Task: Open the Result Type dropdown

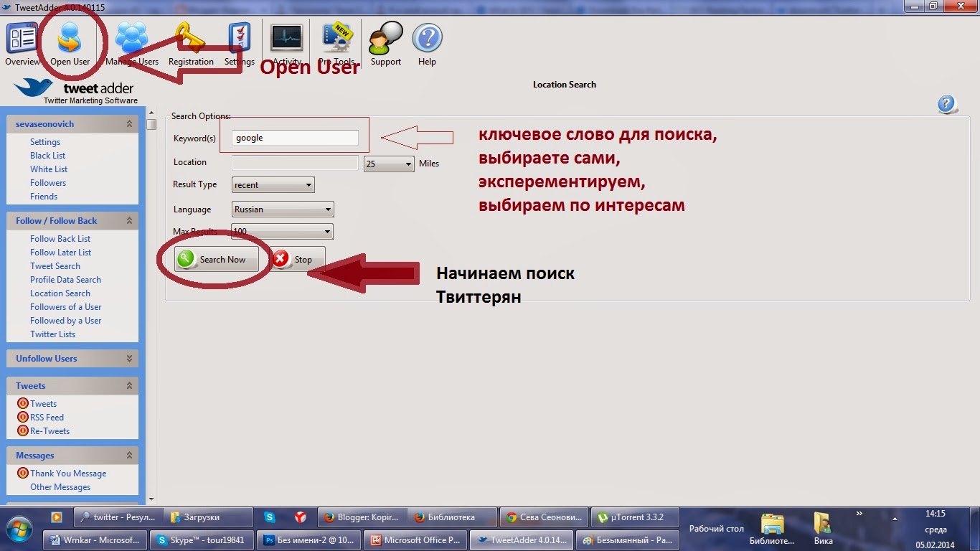Action: 273,185
